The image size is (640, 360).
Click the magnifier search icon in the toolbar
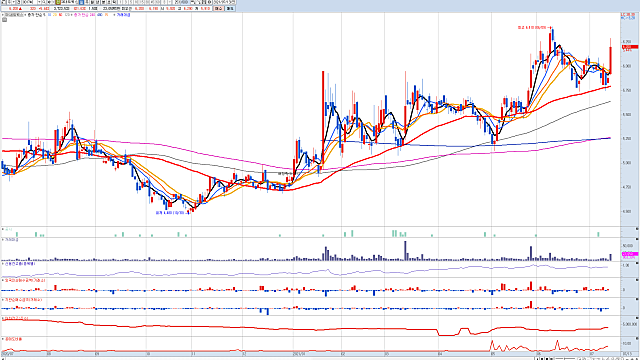[x=44, y=2]
